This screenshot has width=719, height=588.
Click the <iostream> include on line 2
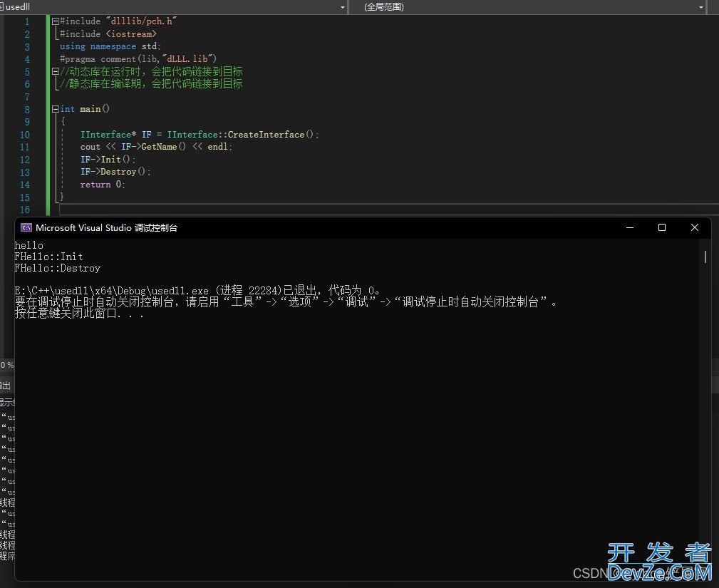point(131,34)
